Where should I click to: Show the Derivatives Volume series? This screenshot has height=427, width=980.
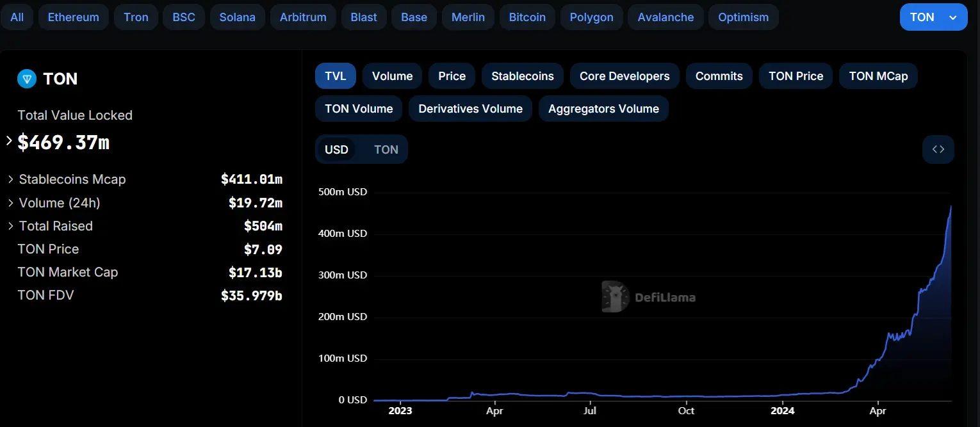click(470, 109)
